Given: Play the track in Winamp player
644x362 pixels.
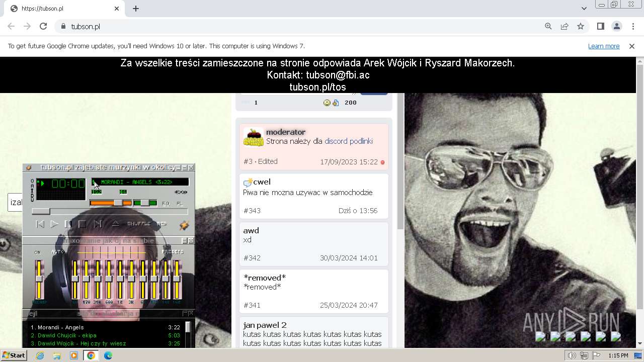Looking at the screenshot, I should click(x=54, y=224).
